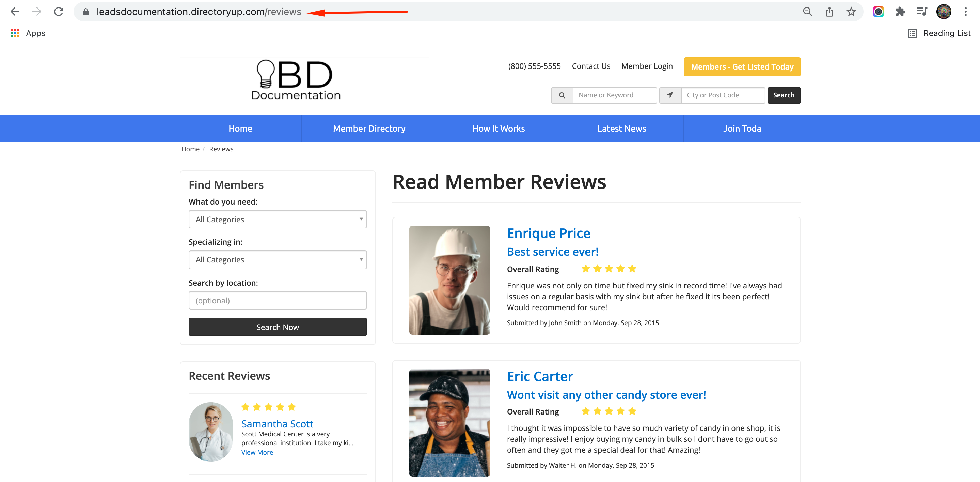Expand the 'What do you need' dropdown
Viewport: 980px width, 482px height.
click(277, 219)
